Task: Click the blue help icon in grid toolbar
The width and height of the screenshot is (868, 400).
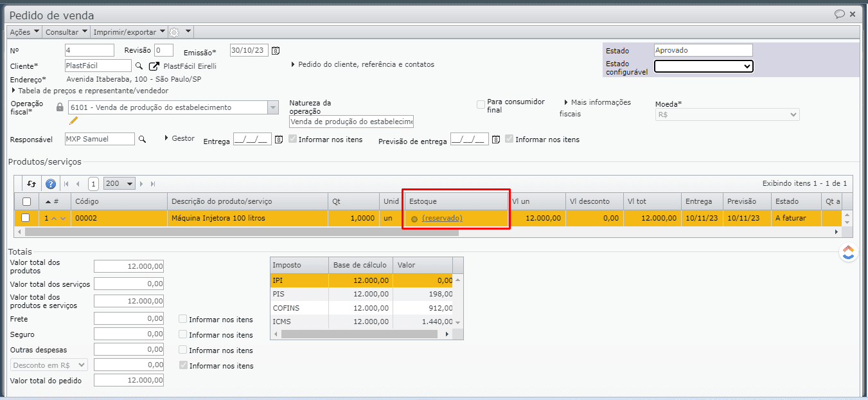Action: click(51, 184)
